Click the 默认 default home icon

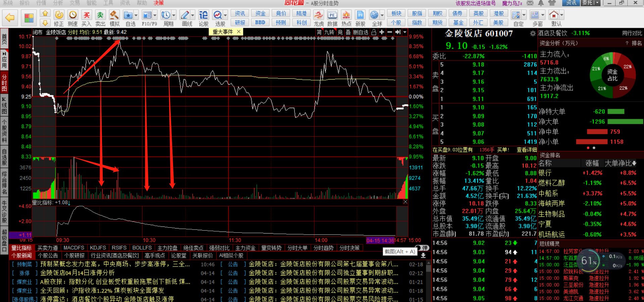point(554,15)
